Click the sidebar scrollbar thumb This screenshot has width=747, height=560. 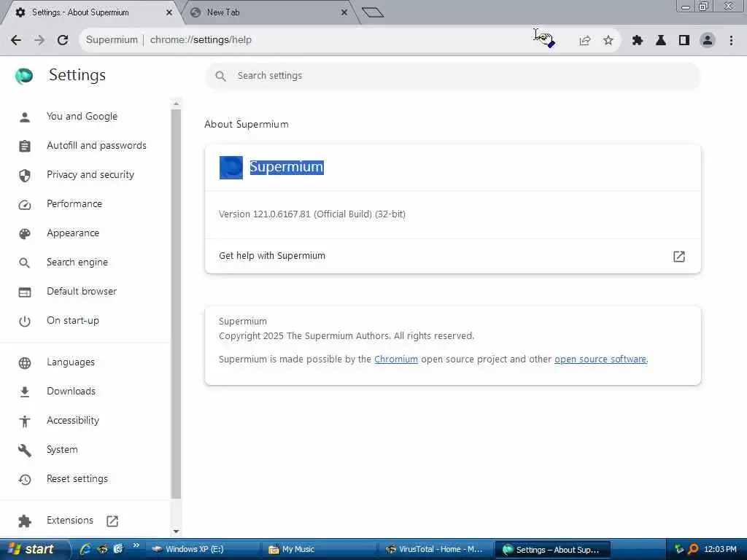[177, 304]
